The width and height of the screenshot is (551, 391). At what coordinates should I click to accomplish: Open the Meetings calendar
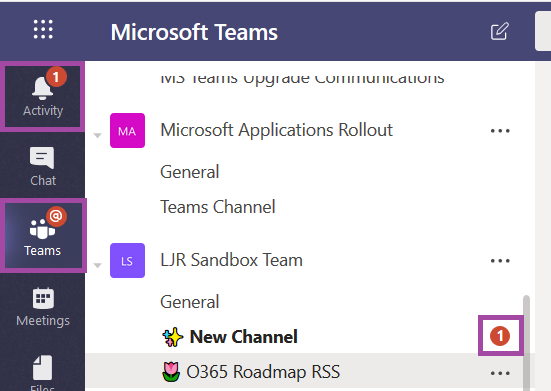click(43, 306)
